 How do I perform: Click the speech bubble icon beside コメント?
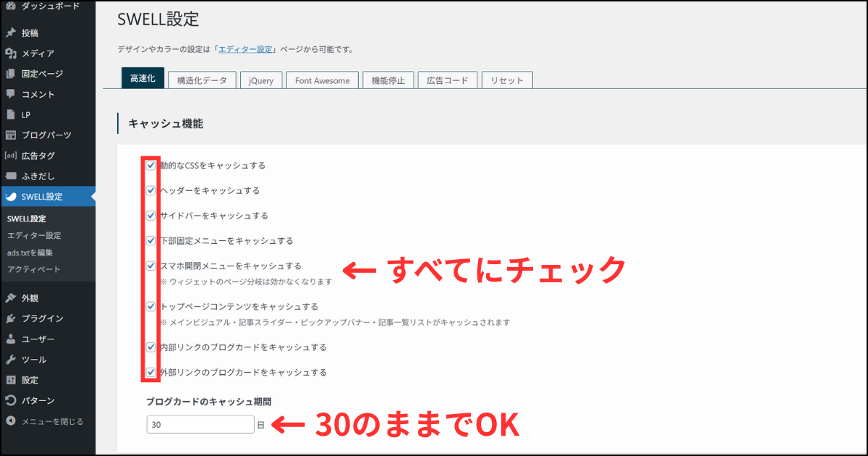[x=11, y=94]
